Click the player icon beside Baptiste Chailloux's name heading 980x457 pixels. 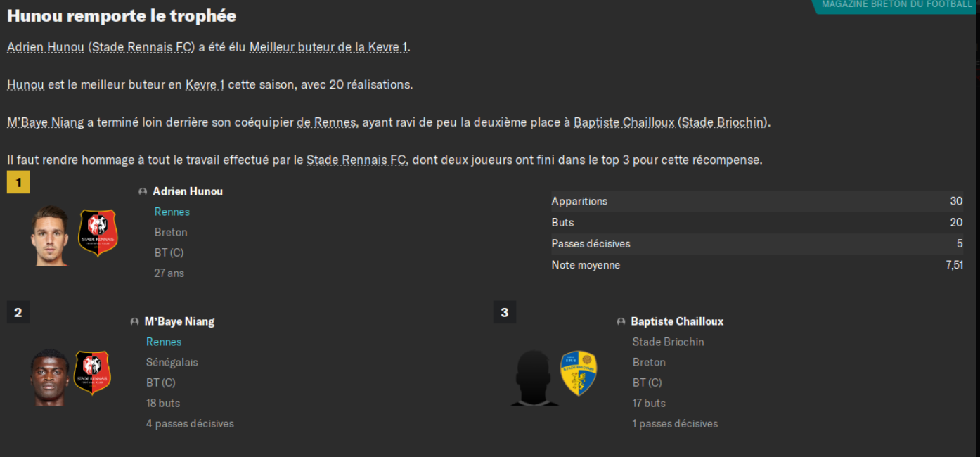pyautogui.click(x=621, y=321)
